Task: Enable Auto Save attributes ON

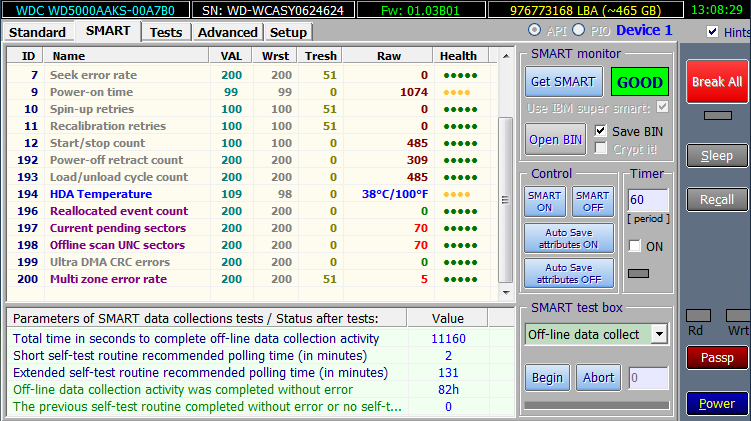Action: 569,238
